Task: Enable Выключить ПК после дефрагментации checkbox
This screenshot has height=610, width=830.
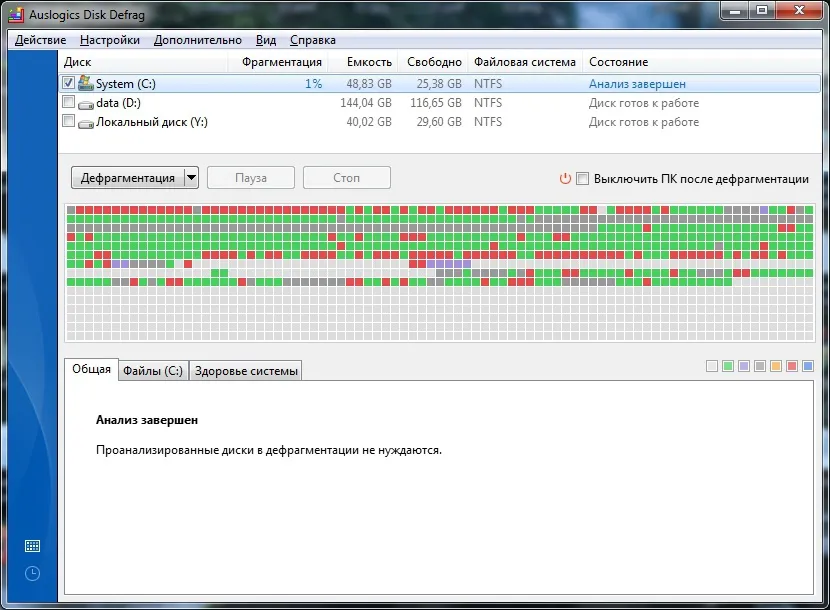Action: tap(582, 178)
